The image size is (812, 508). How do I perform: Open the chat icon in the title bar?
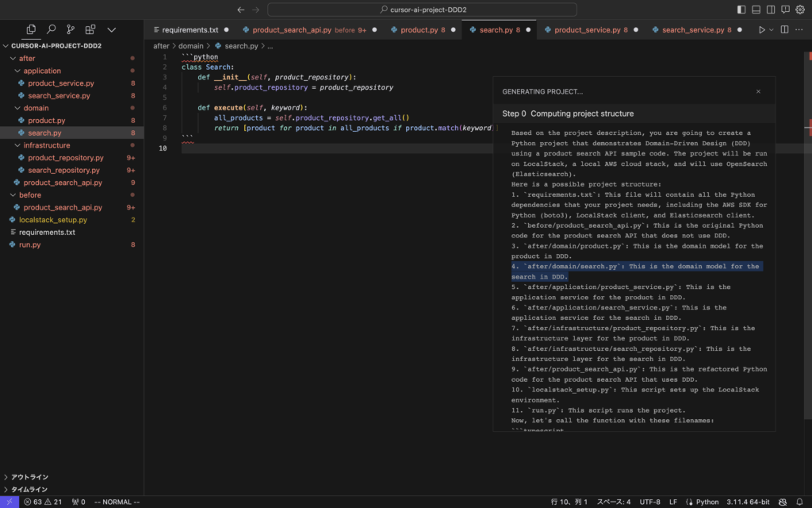(x=786, y=10)
